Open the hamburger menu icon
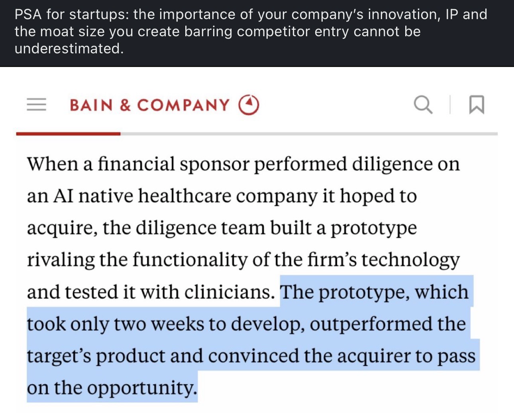This screenshot has height=420, width=514. coord(37,105)
